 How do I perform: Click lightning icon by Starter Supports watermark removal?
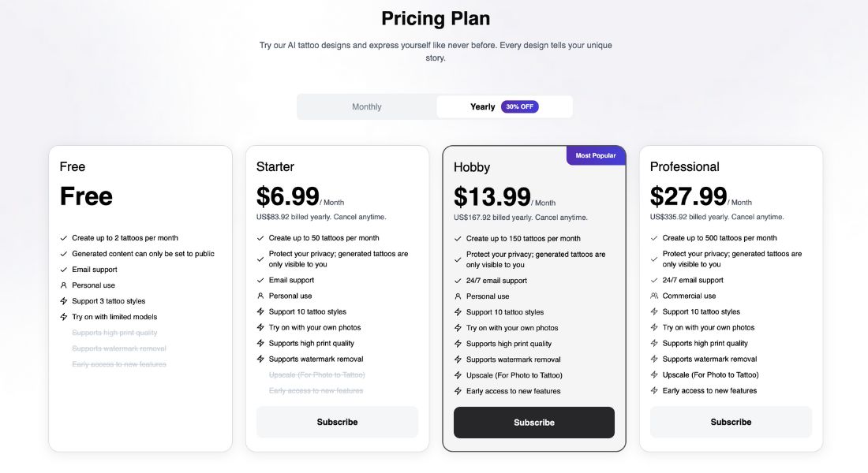click(260, 359)
